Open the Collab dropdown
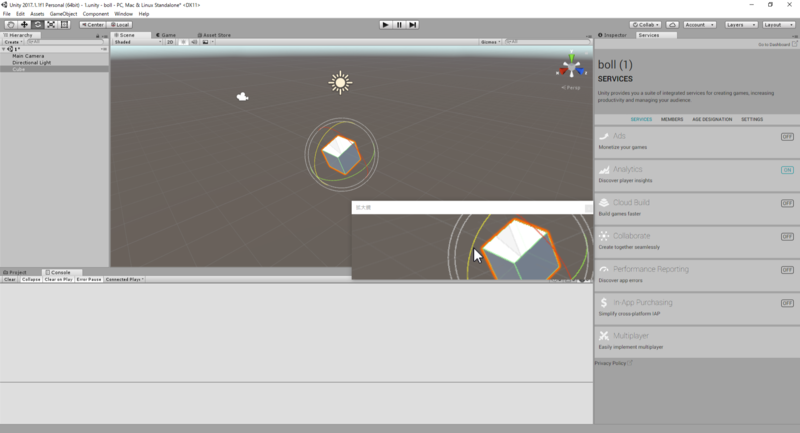This screenshot has height=433, width=800. 645,24
